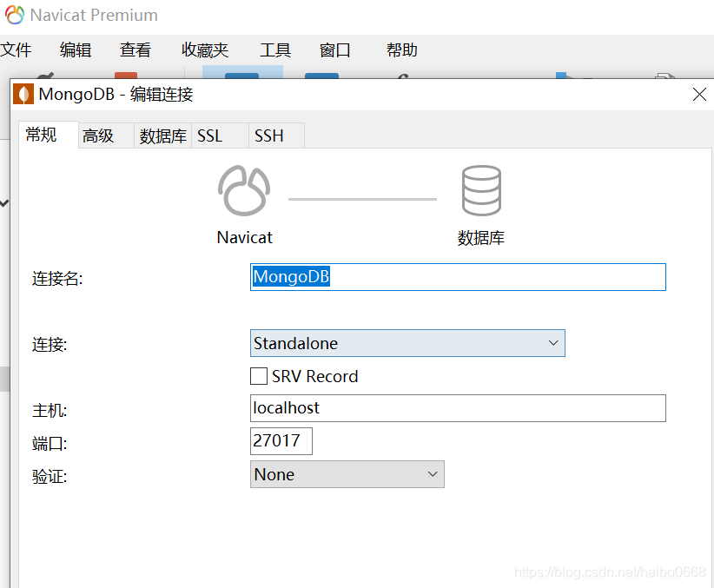Click the 数据库 database cylinder icon

pos(482,190)
